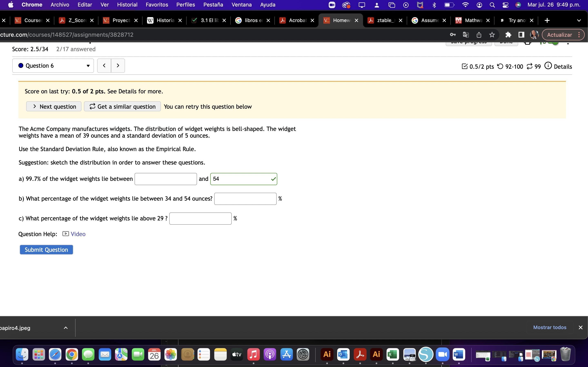This screenshot has height=367, width=588.
Task: Open the Excel icon in the dock
Action: click(393, 354)
